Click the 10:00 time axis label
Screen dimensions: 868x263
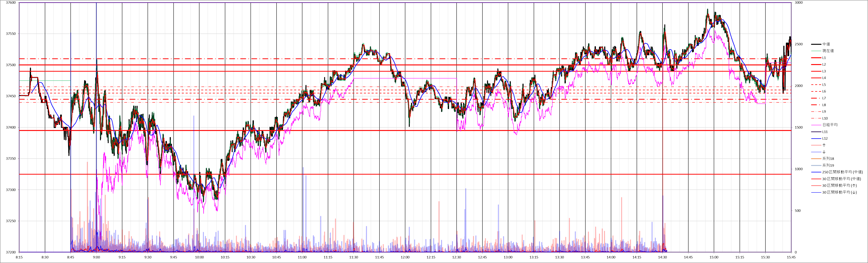[x=199, y=257]
